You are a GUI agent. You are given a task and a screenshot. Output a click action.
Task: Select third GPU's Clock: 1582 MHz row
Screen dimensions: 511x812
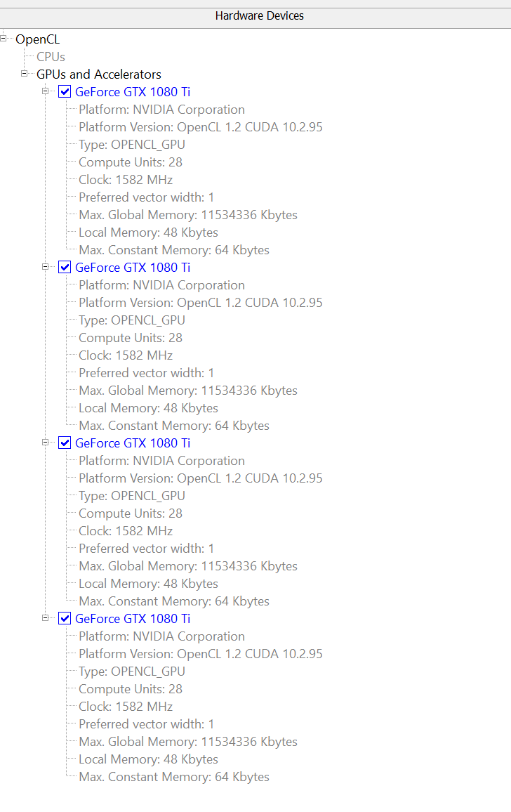tap(125, 531)
